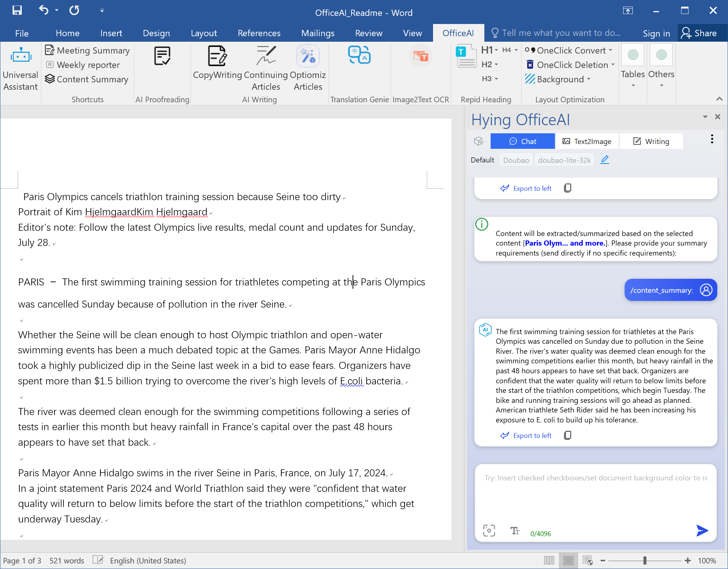Redo the last action
The height and width of the screenshot is (569, 728).
pyautogui.click(x=75, y=10)
